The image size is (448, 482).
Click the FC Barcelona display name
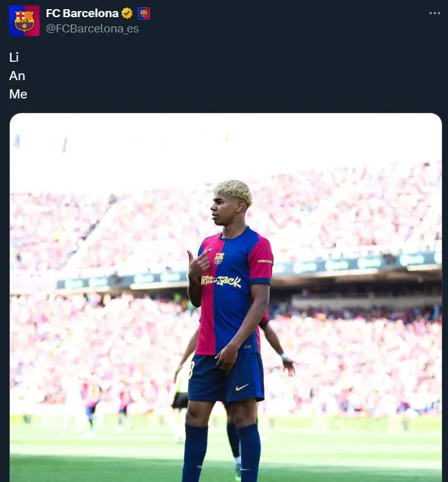[x=82, y=13]
